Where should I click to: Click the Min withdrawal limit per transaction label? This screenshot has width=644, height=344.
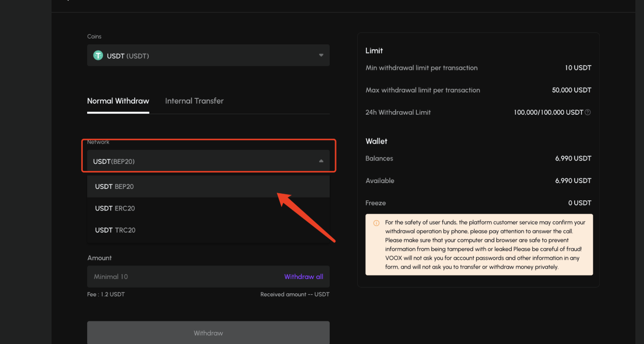pyautogui.click(x=422, y=68)
